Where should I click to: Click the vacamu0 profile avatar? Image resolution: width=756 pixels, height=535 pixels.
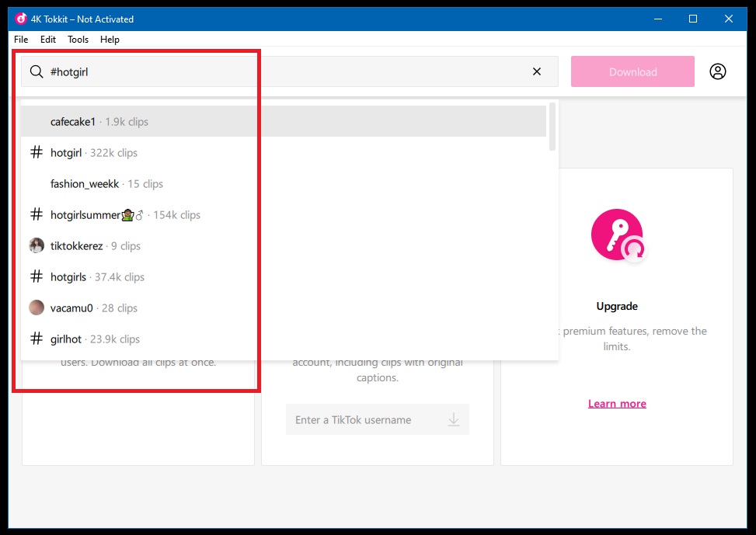(36, 307)
